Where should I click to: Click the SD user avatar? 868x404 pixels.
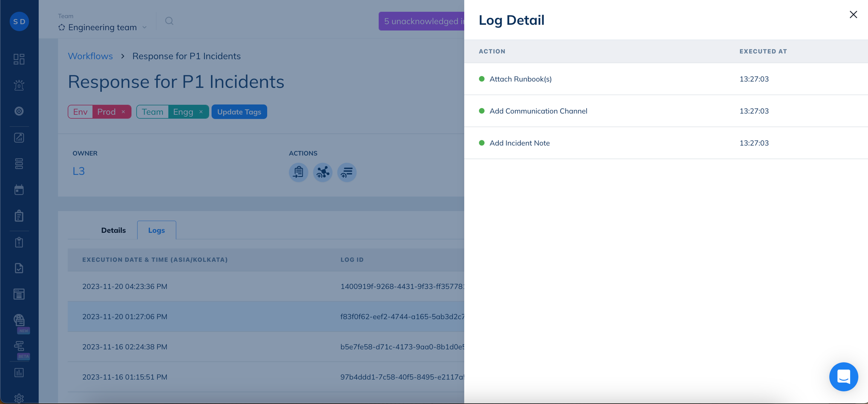point(19,21)
